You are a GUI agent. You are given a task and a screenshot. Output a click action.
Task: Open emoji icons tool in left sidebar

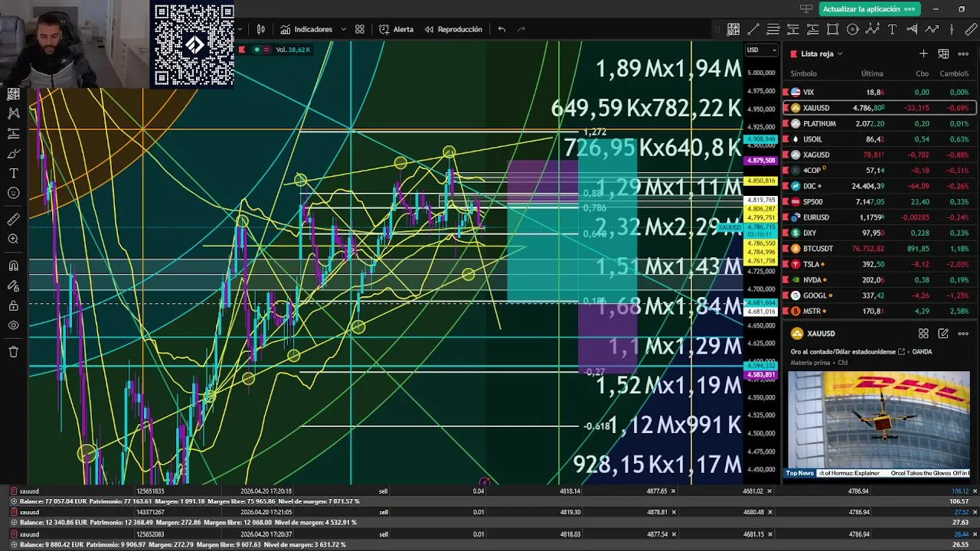13,194
